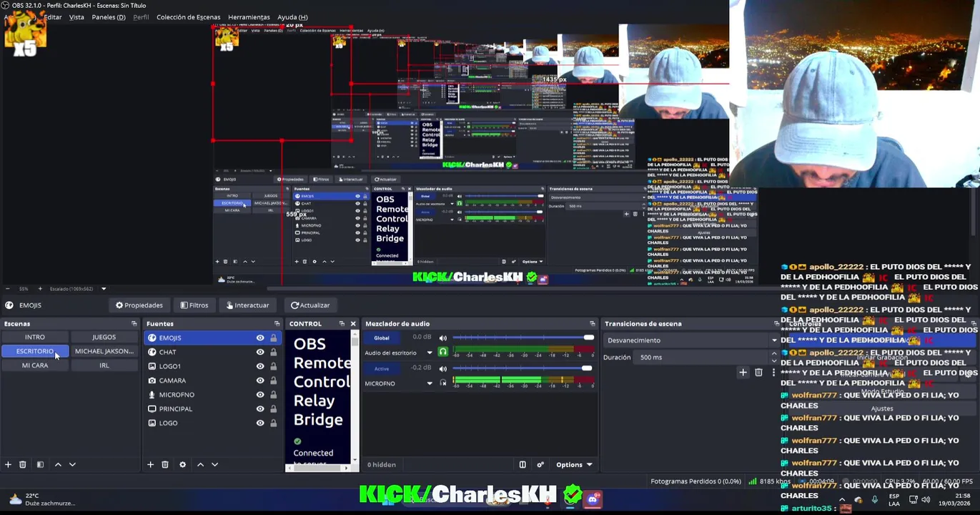
Task: Switch to the JUEGOS scene
Action: (104, 337)
